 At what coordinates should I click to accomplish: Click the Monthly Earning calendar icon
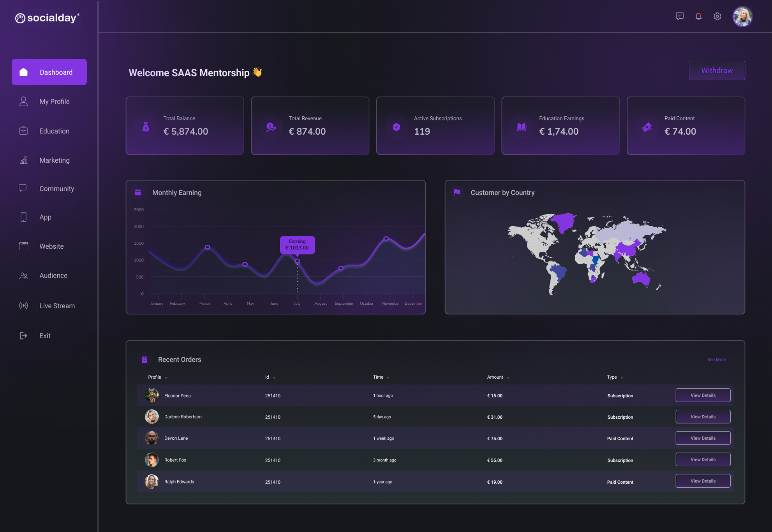point(138,192)
